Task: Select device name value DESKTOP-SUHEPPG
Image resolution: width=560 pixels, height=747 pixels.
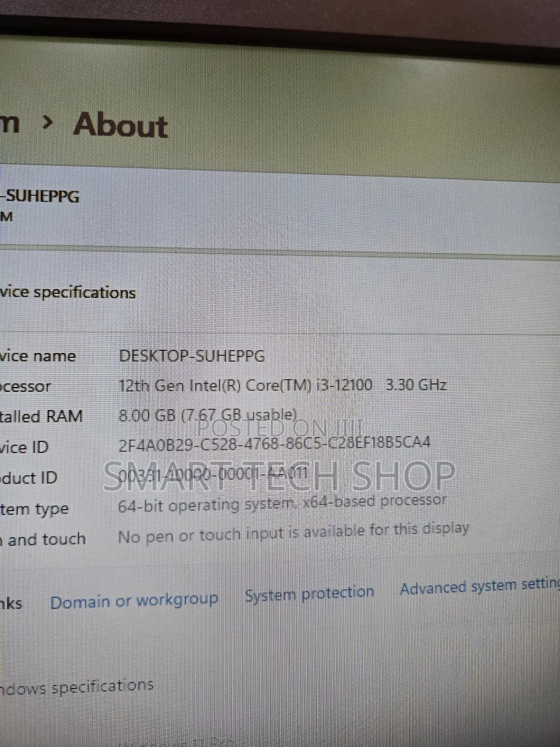Action: tap(192, 356)
